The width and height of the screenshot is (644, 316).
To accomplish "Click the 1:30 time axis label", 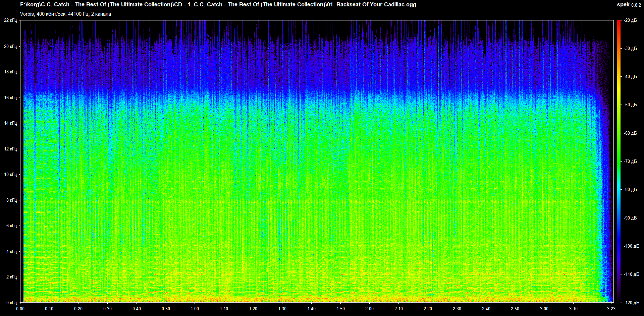I will pos(282,309).
